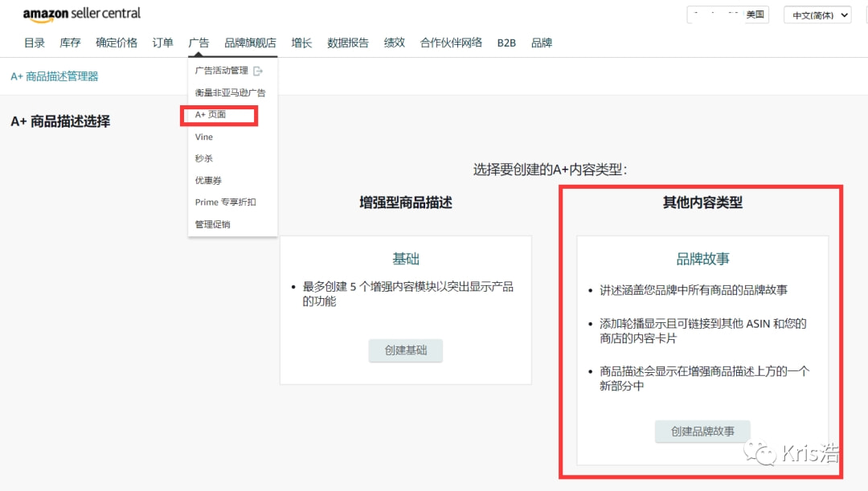Viewport: 868px width, 491px height.
Task: Open the 订单 menu
Action: point(162,43)
